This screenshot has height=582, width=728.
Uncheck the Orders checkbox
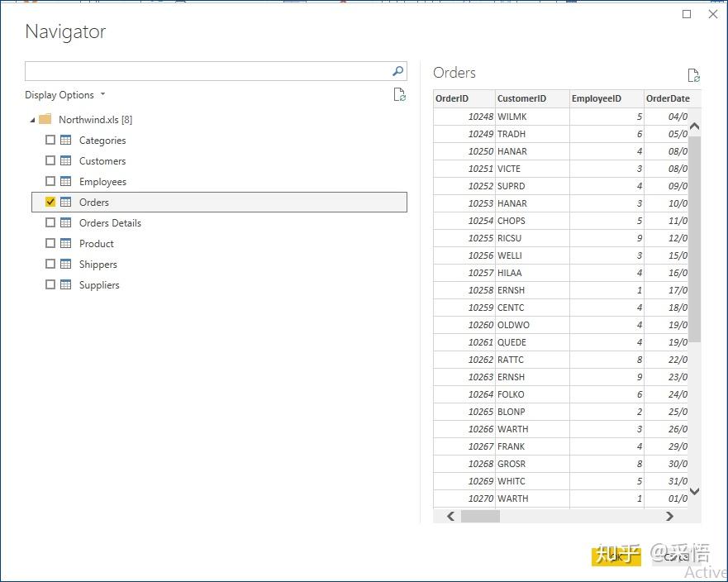click(50, 203)
